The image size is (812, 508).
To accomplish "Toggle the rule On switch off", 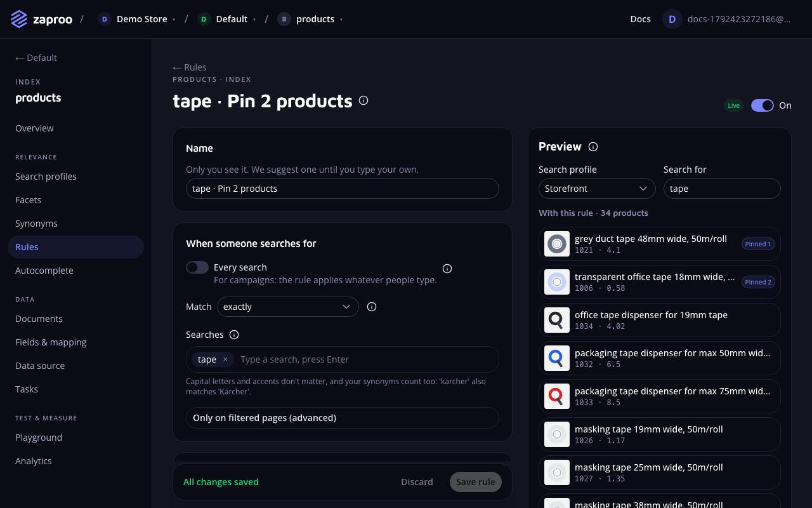I will click(763, 105).
